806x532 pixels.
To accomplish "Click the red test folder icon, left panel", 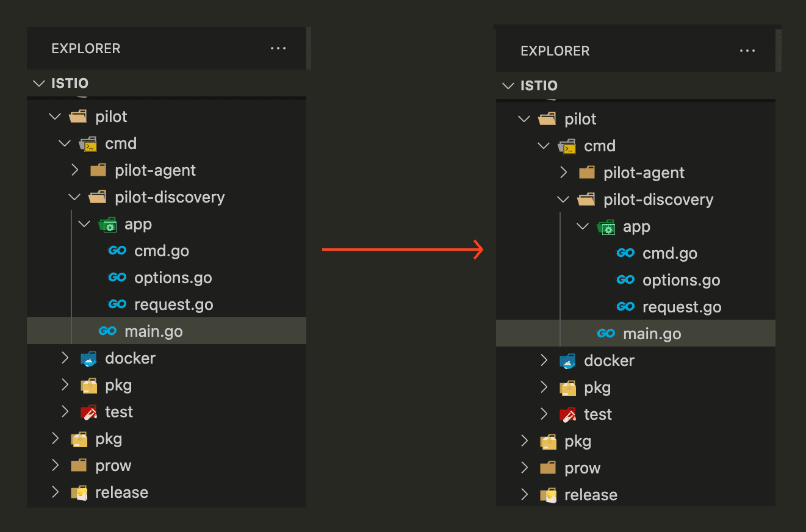I will pos(88,412).
